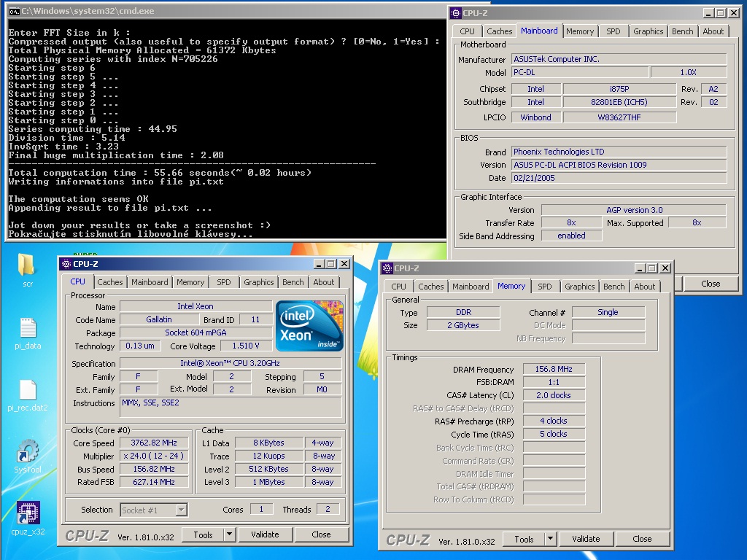Select Caches tab in Memory window

pyautogui.click(x=430, y=287)
